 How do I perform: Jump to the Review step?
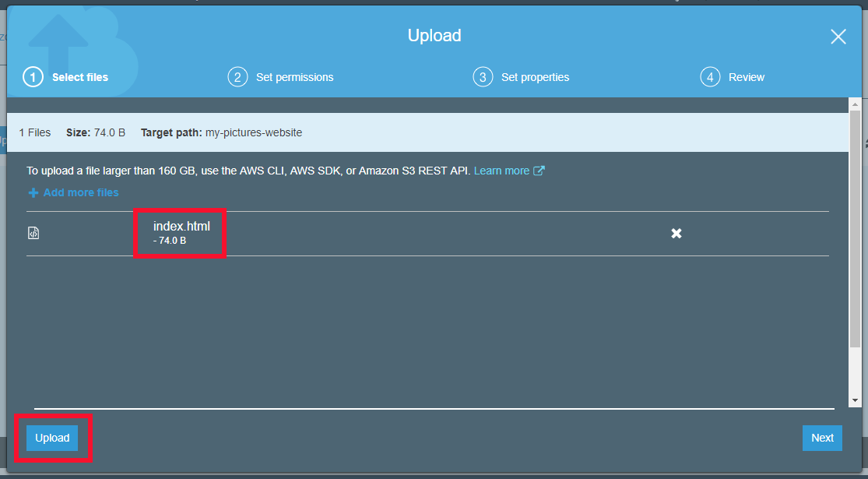pos(748,76)
